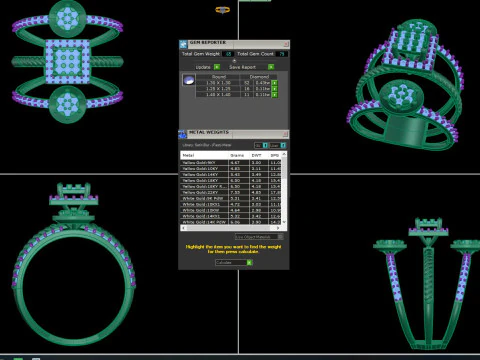Select the Yellow Gold 14KY row

231,175
